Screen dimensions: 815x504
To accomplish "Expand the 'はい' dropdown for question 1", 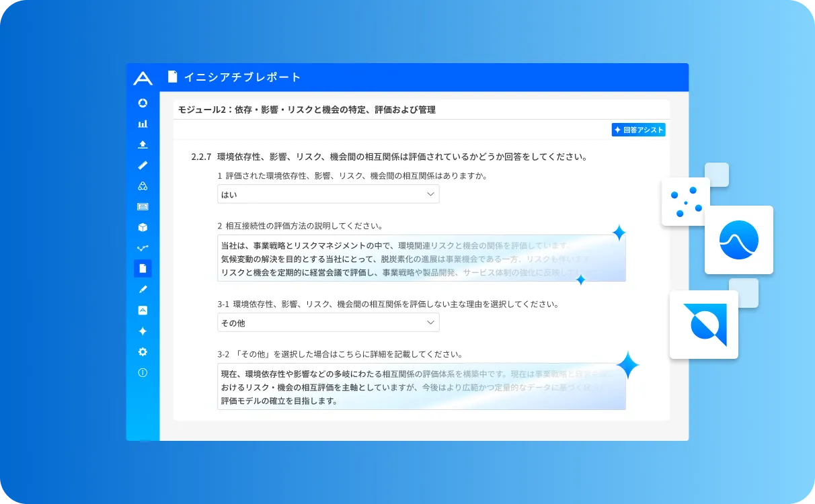I will 328,194.
